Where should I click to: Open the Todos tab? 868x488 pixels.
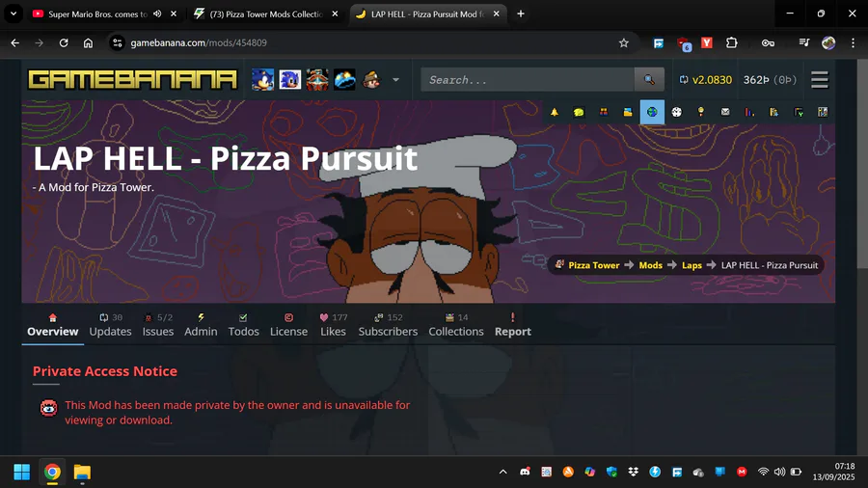(244, 325)
